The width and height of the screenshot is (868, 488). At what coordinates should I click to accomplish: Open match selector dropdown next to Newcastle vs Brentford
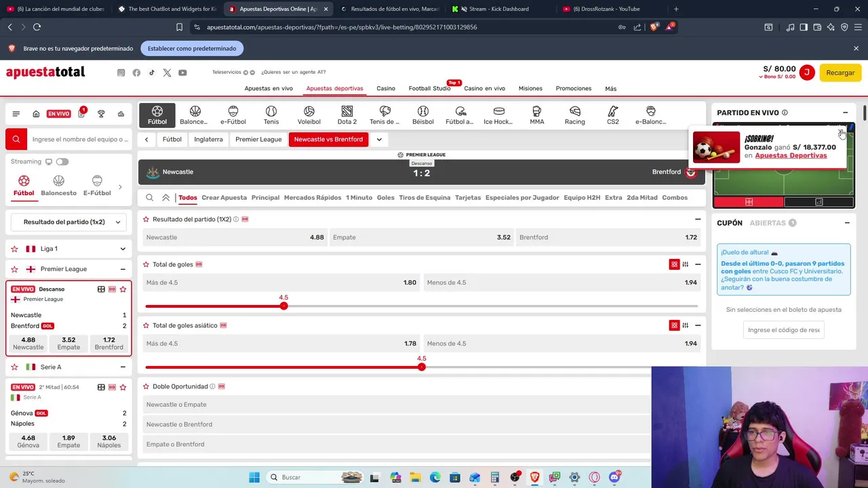379,140
